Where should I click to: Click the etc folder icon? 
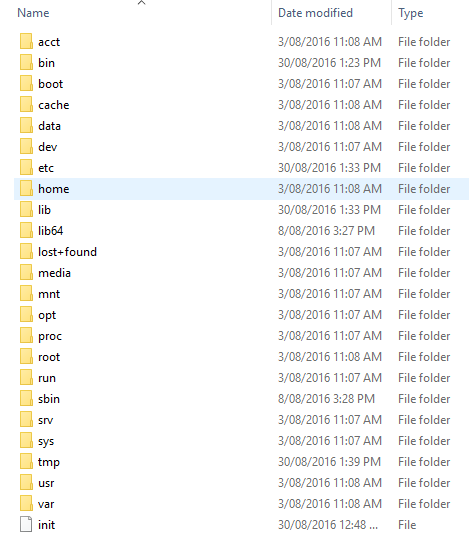tap(26, 168)
